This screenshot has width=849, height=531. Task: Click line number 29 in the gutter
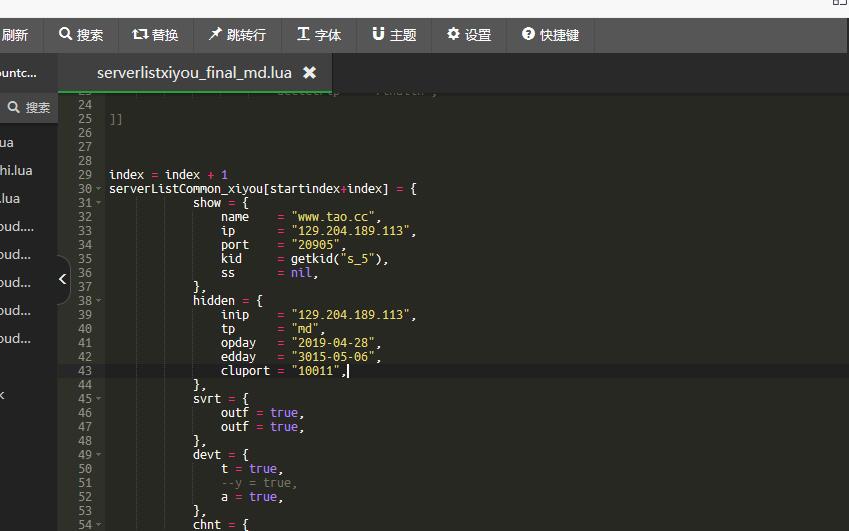click(x=84, y=175)
